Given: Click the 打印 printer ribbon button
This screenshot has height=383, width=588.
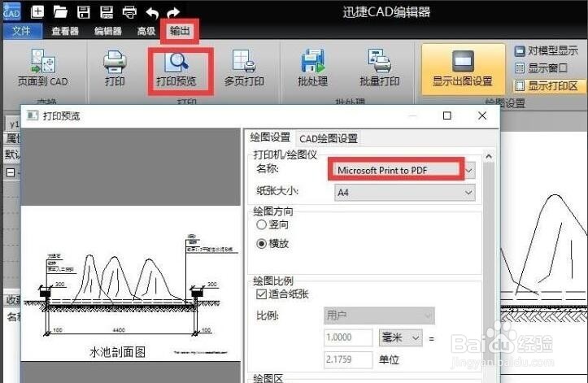Looking at the screenshot, I should (x=115, y=67).
